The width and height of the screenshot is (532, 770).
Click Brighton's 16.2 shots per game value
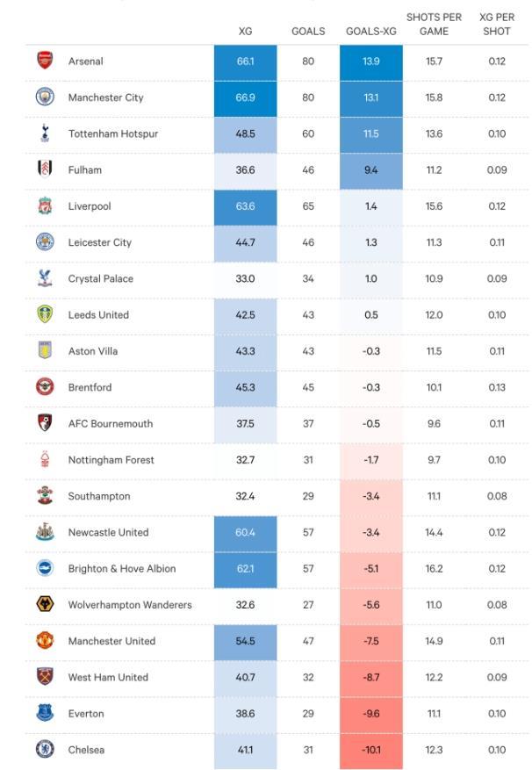coord(434,569)
